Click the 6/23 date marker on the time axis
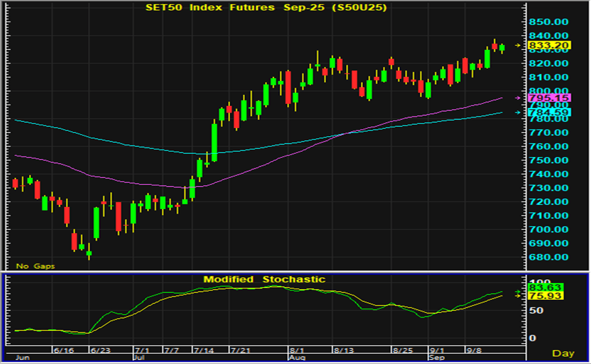Image resolution: width=591 pixels, height=364 pixels. (x=101, y=351)
